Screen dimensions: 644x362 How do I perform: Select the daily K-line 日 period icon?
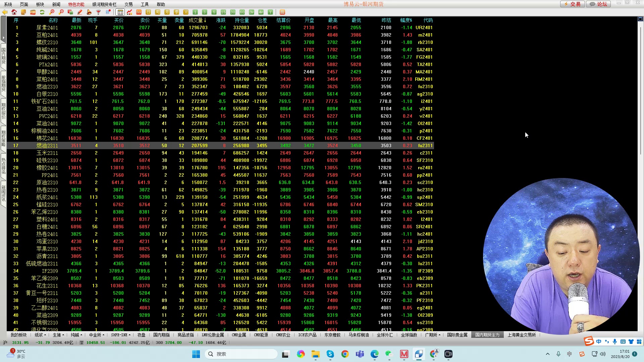148,12
